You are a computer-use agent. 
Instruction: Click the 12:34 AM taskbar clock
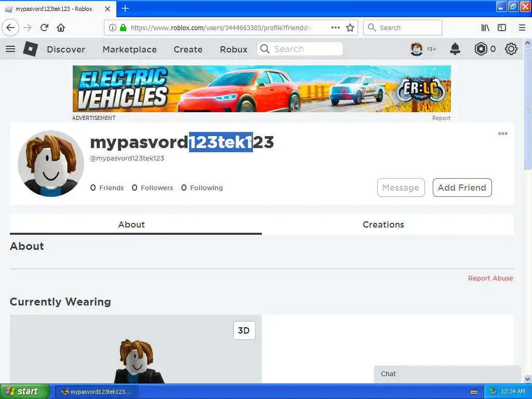click(x=513, y=392)
